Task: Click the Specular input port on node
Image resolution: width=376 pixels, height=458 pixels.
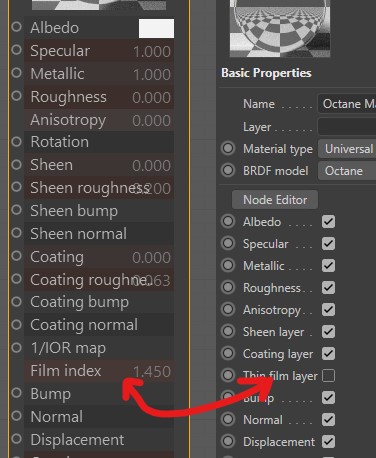Action: click(x=16, y=50)
